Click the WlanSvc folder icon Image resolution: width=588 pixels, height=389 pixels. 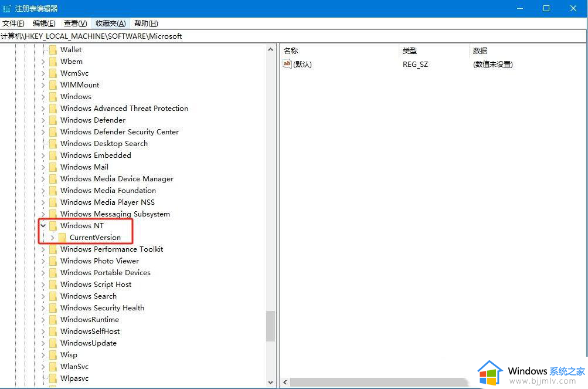click(x=53, y=367)
